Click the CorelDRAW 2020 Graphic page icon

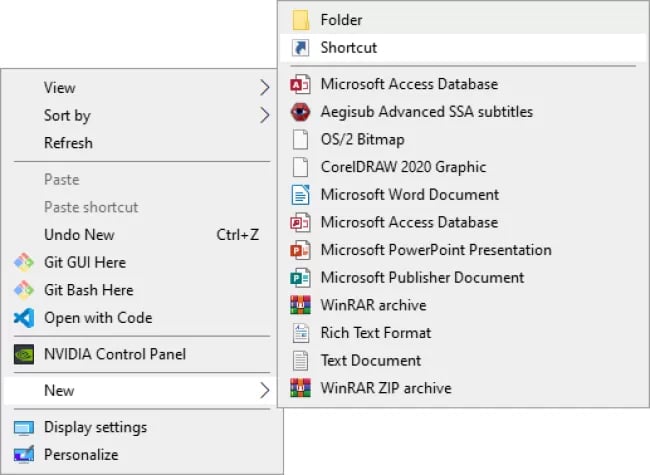point(301,167)
